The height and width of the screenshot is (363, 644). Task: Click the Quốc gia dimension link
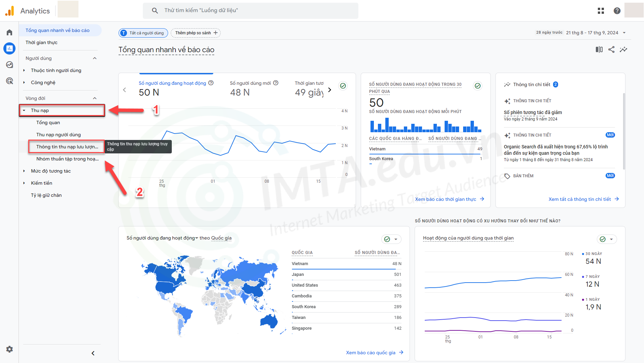coord(221,238)
